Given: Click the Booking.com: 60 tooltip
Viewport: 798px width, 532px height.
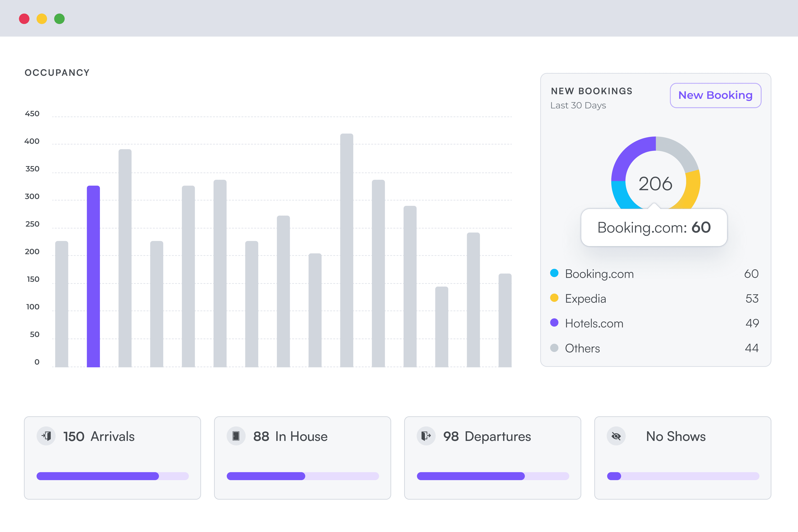Looking at the screenshot, I should click(654, 228).
